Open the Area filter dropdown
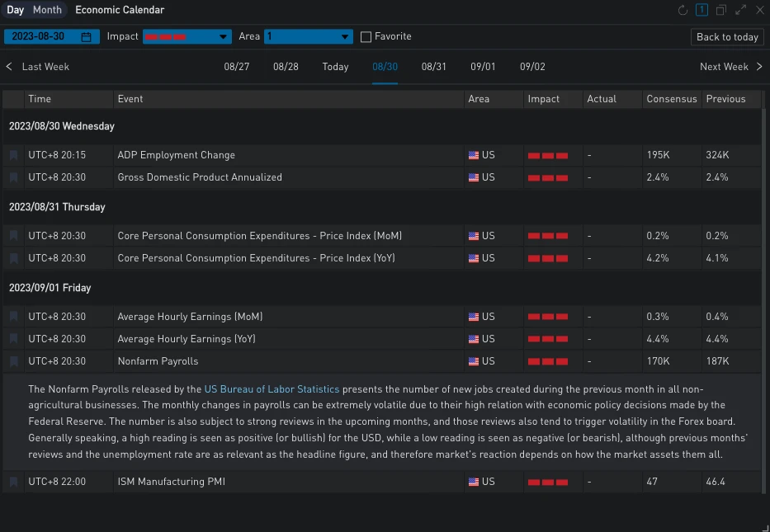This screenshot has width=770, height=532. [x=309, y=37]
